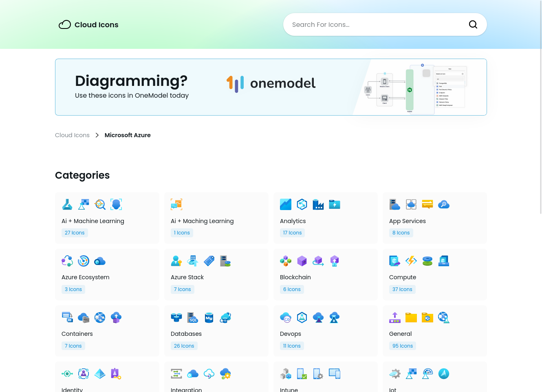The height and width of the screenshot is (392, 542).
Task: Click the hexagon icon in Analytics
Action: tap(302, 204)
